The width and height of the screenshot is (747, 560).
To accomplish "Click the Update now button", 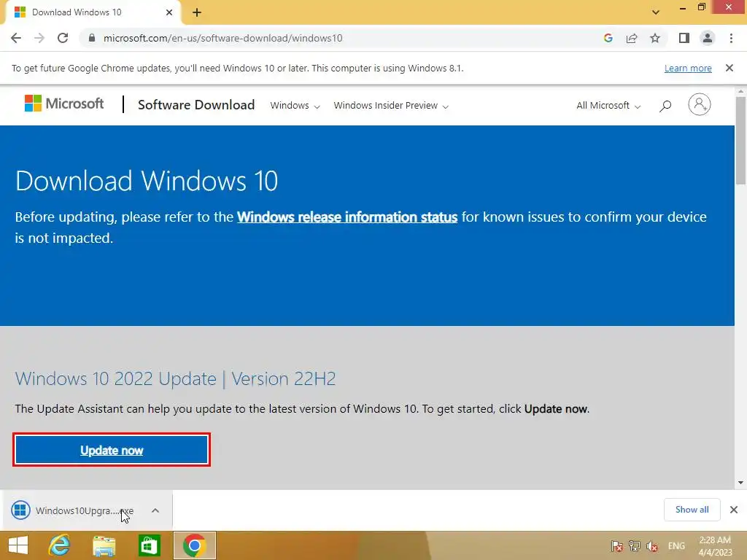I will coord(112,449).
